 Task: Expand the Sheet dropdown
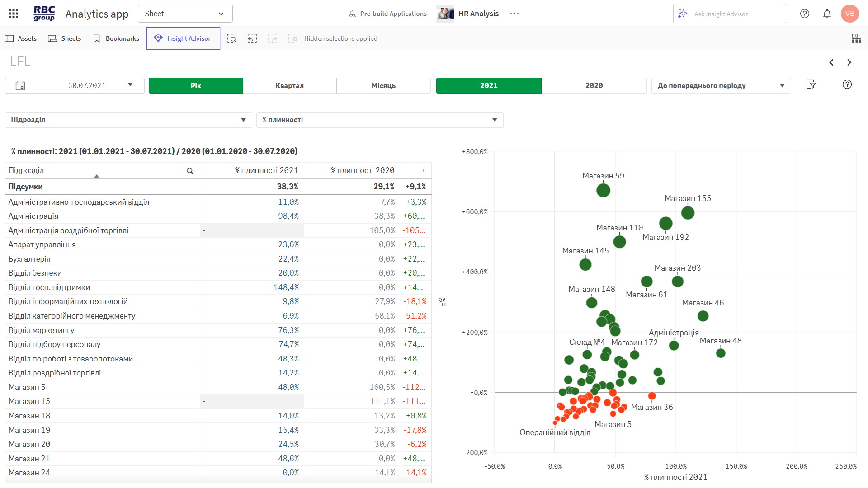185,14
